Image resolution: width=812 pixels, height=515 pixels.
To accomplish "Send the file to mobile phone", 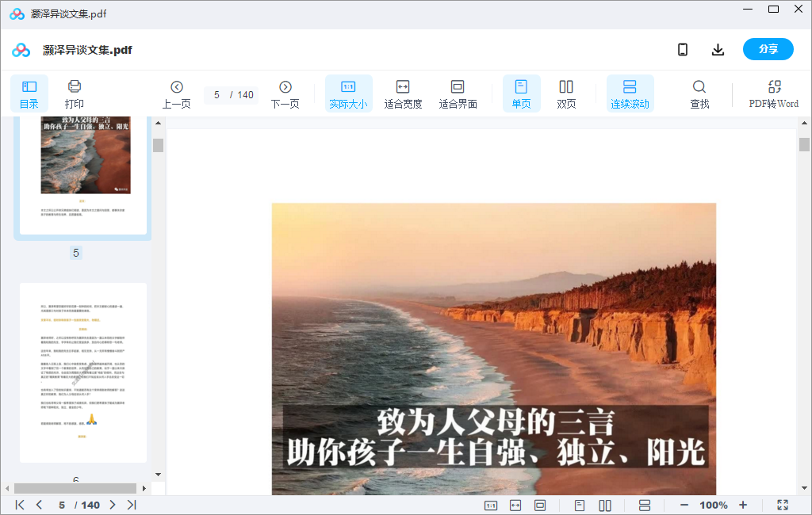I will 683,49.
